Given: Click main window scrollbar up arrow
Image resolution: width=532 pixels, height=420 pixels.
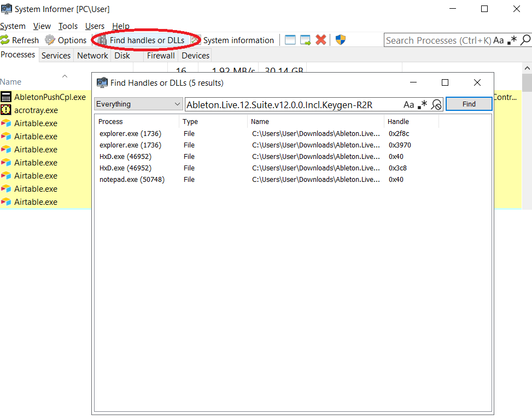Looking at the screenshot, I should coord(527,68).
